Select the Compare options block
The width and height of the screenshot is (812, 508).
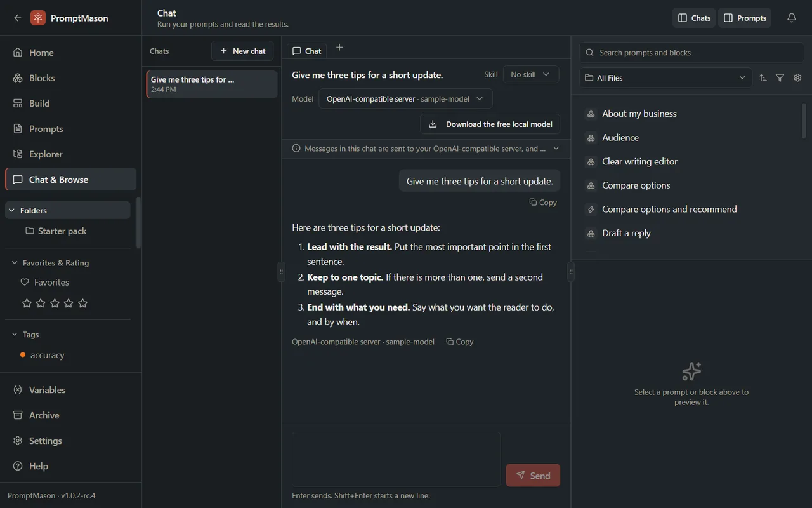pos(690,185)
